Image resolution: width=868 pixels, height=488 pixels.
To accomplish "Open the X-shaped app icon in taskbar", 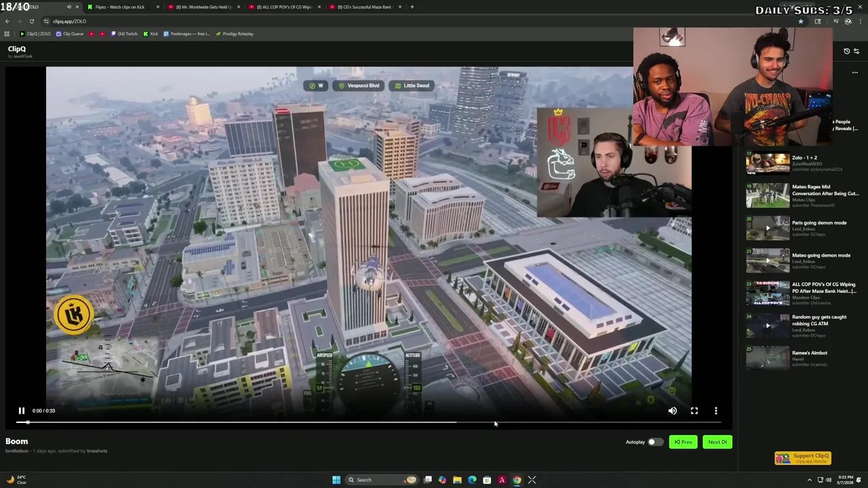I will 532,480.
